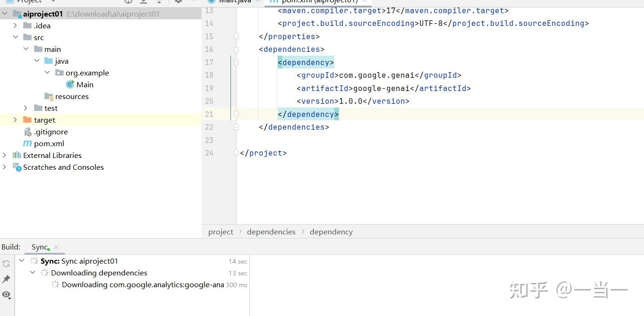
Task: Select the Locate Opened File target icon
Action: click(x=127, y=2)
